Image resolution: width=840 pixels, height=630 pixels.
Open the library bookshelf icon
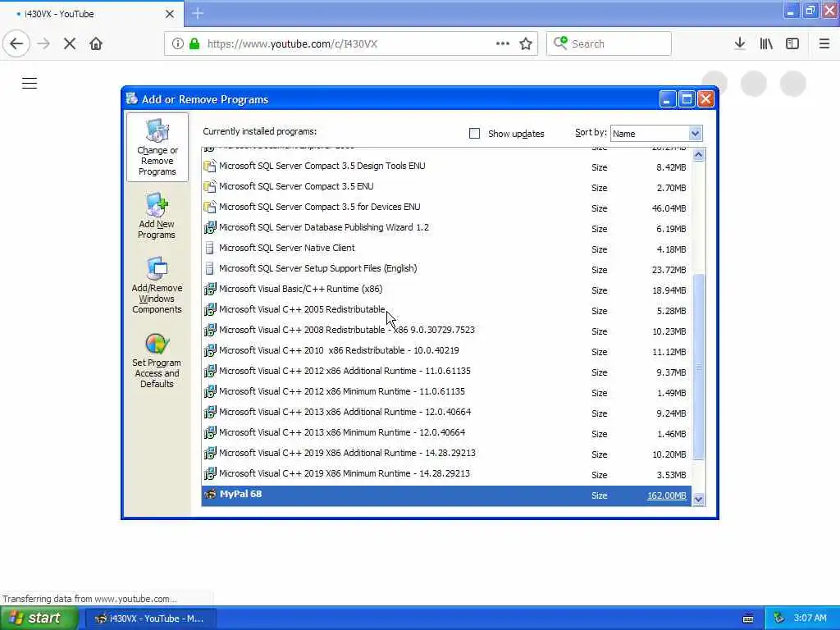point(766,43)
